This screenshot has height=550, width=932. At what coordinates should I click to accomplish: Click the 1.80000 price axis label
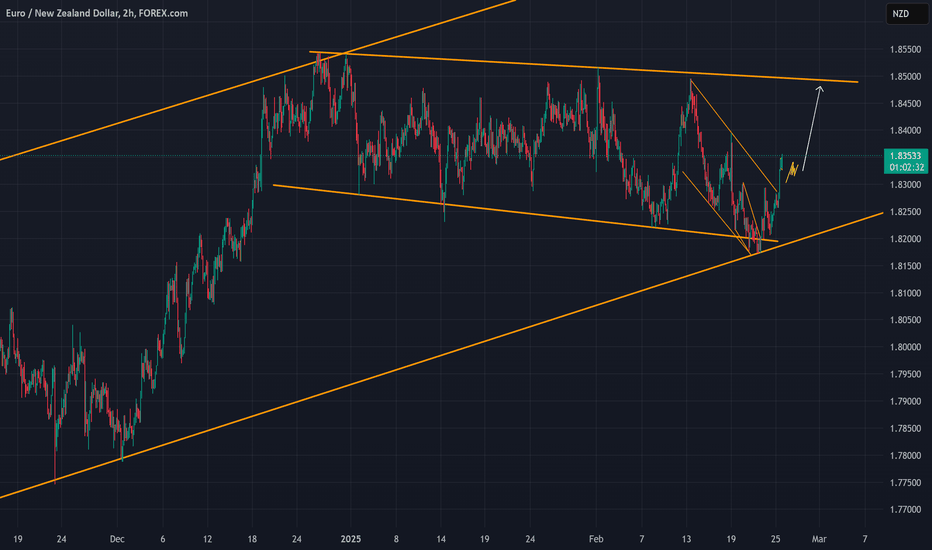click(905, 347)
